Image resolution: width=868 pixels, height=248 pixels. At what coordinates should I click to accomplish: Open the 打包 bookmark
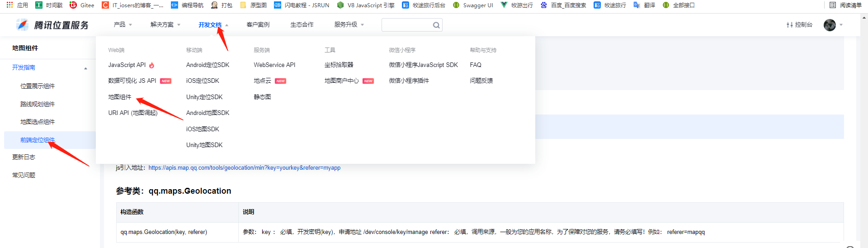pos(222,5)
